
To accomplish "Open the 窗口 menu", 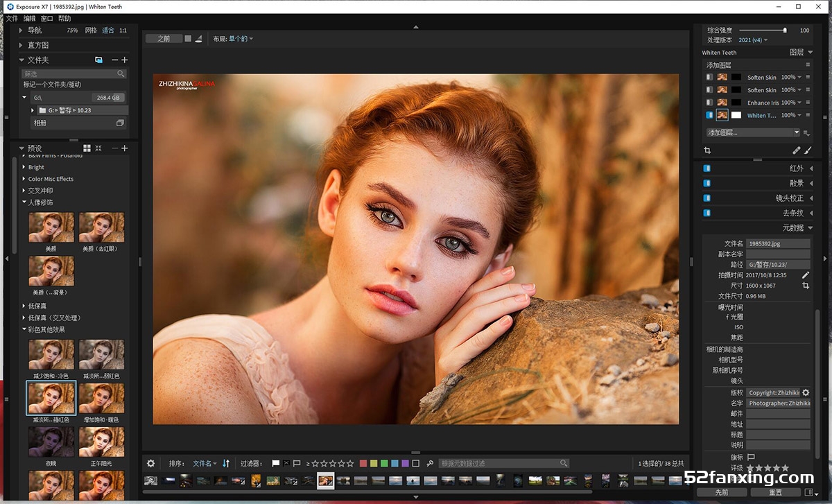I will click(x=47, y=19).
